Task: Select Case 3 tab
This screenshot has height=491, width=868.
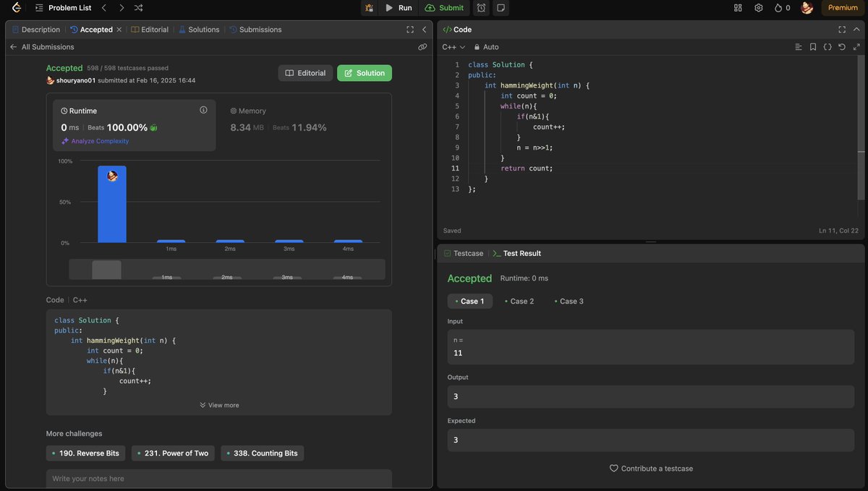Action: point(569,301)
